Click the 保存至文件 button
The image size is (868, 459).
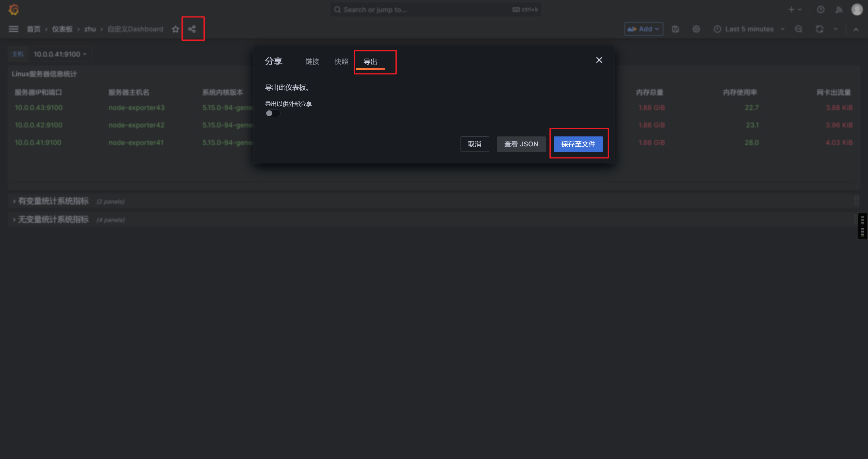578,144
